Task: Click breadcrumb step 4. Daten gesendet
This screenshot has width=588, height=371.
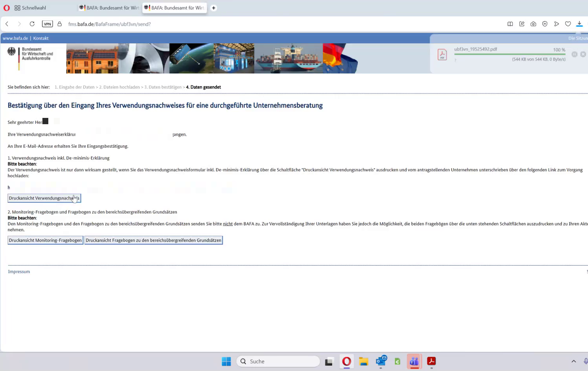Action: (x=203, y=87)
